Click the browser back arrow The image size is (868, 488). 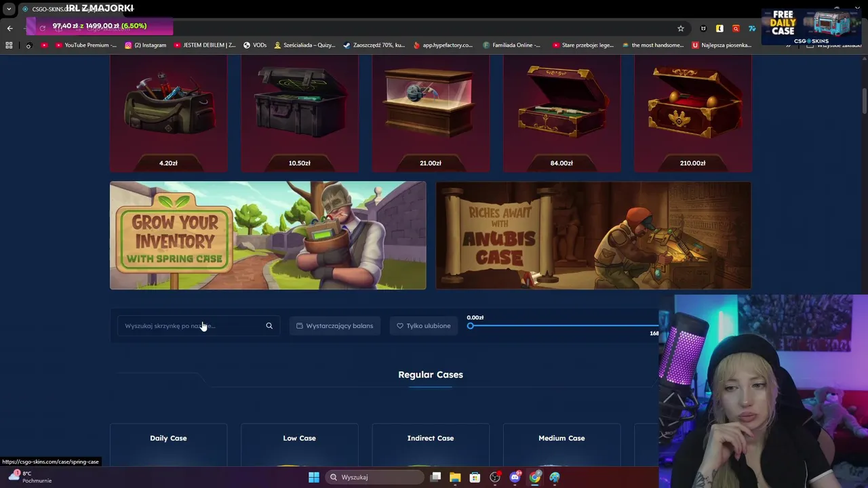click(x=9, y=28)
